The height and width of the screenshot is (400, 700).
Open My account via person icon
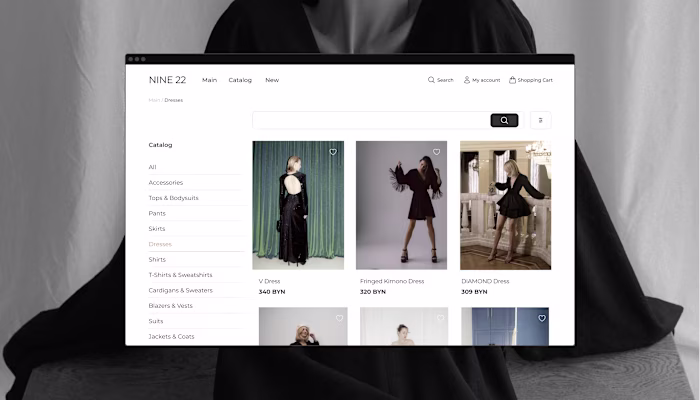(467, 80)
